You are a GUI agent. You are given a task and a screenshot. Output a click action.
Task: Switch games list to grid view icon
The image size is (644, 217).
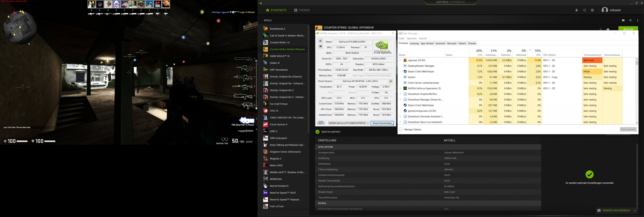point(623,20)
